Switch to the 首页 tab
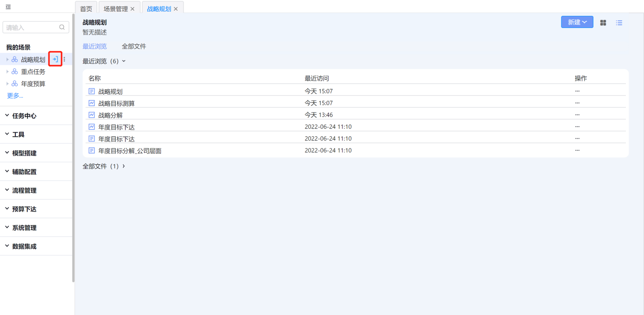Viewport: 644px width, 315px height. 86,9
